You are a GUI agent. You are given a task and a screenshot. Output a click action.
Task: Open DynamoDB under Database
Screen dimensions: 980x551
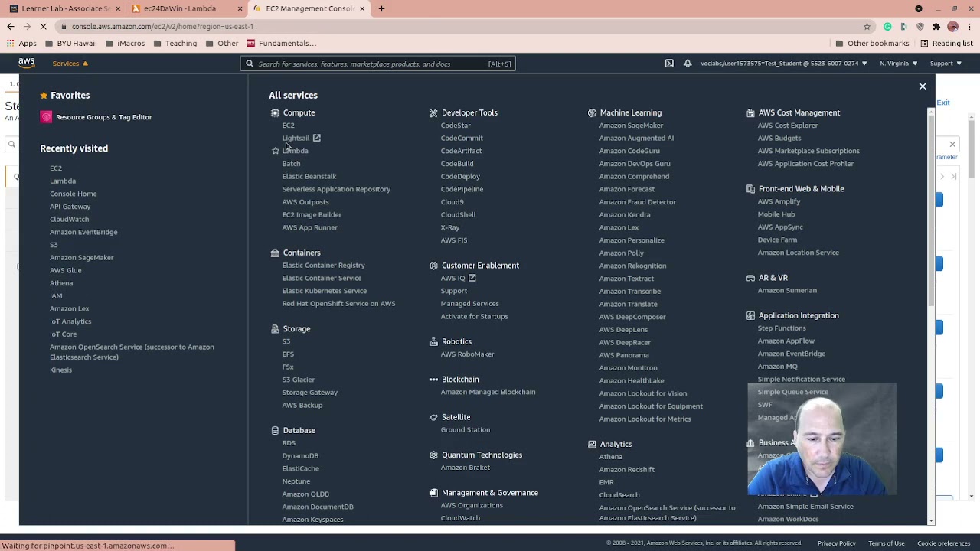coord(300,456)
